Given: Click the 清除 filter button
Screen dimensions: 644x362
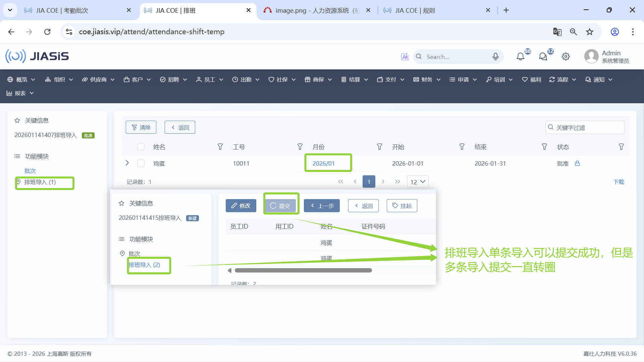Looking at the screenshot, I should point(141,127).
